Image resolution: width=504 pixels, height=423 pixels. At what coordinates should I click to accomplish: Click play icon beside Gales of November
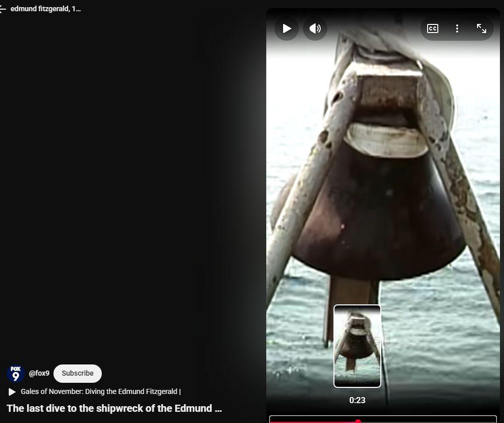pyautogui.click(x=12, y=392)
